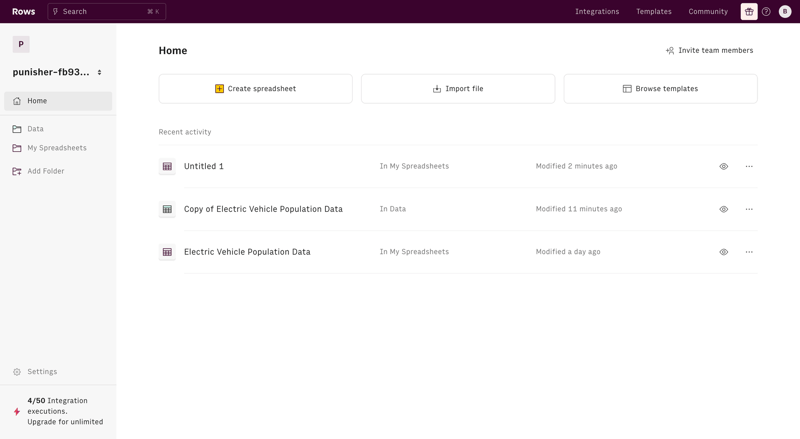Toggle eye icon for row modified a day ago
Screen dimensions: 800x439
click(x=723, y=252)
